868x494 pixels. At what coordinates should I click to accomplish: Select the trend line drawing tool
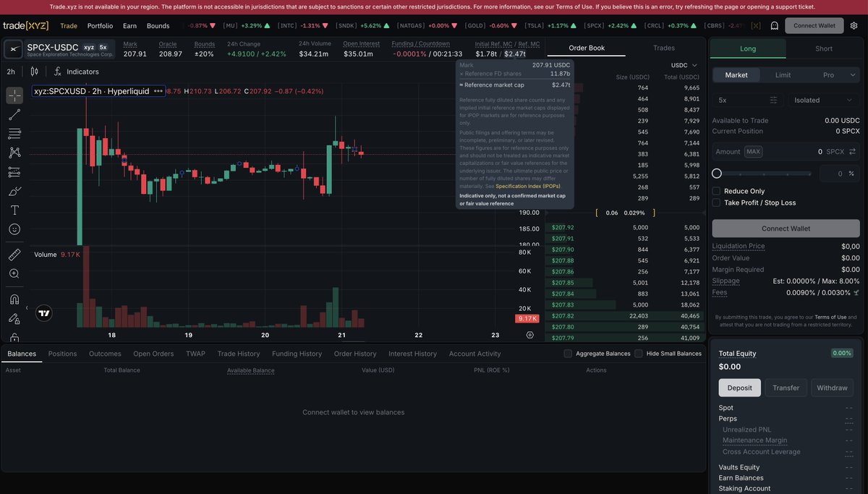14,114
